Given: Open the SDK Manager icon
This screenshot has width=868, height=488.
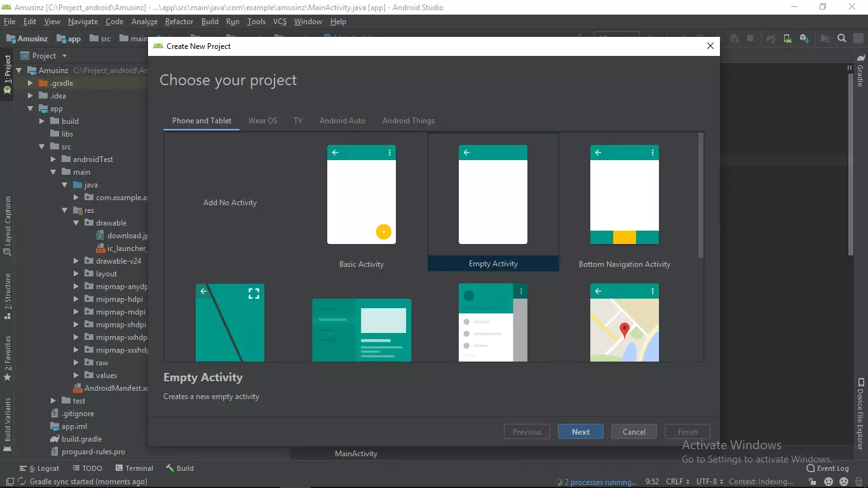Looking at the screenshot, I should pos(804,39).
